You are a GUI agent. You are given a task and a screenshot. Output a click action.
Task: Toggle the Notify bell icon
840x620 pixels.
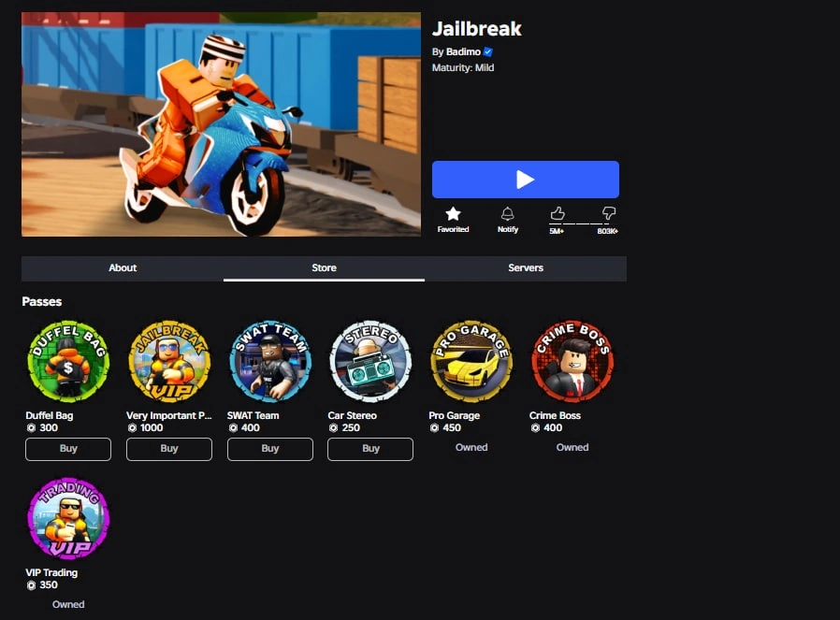507,214
